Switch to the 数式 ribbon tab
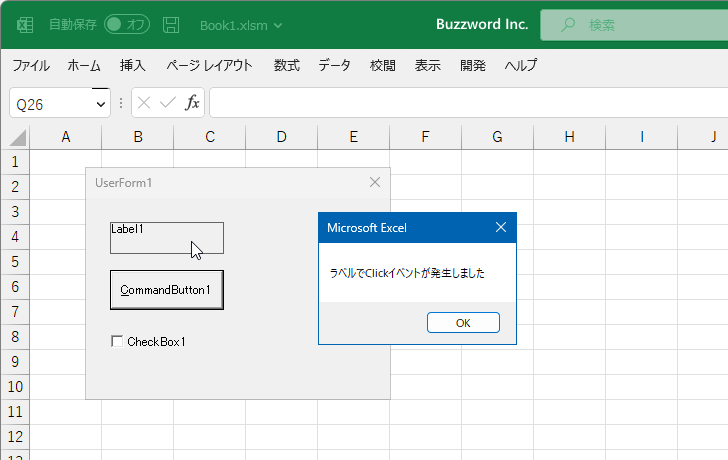Viewport: 728px width, 460px height. point(286,65)
